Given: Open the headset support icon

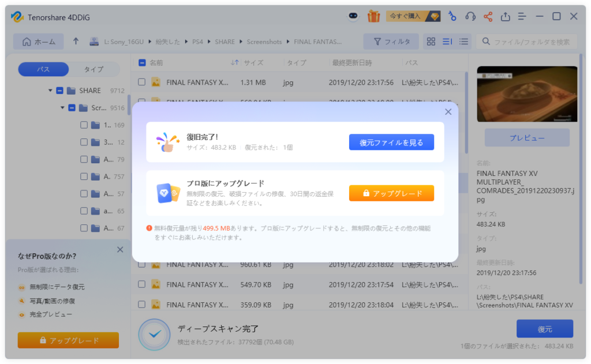Looking at the screenshot, I should (470, 16).
